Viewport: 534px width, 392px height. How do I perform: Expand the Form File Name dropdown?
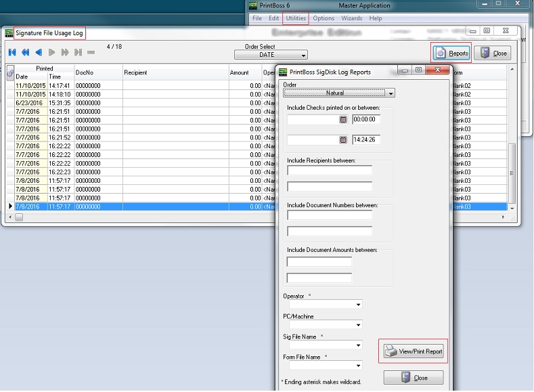click(358, 366)
